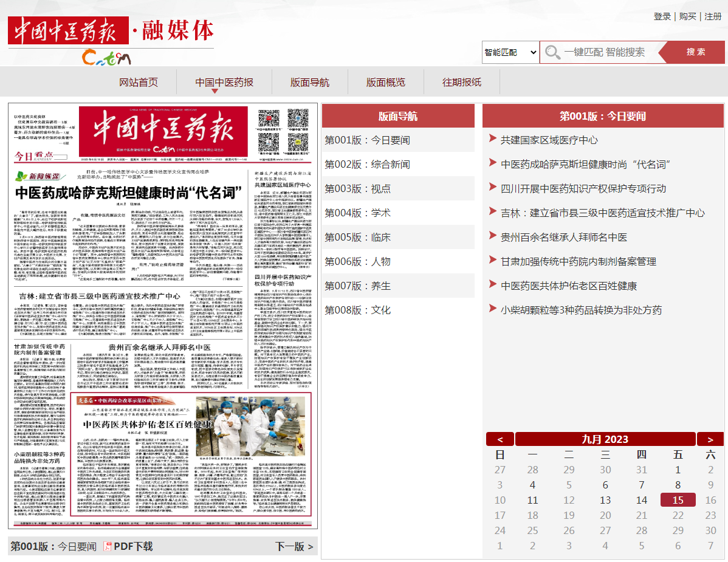Click the newspaper masthead on front page
Viewport: 728px width, 562px height.
[163, 132]
